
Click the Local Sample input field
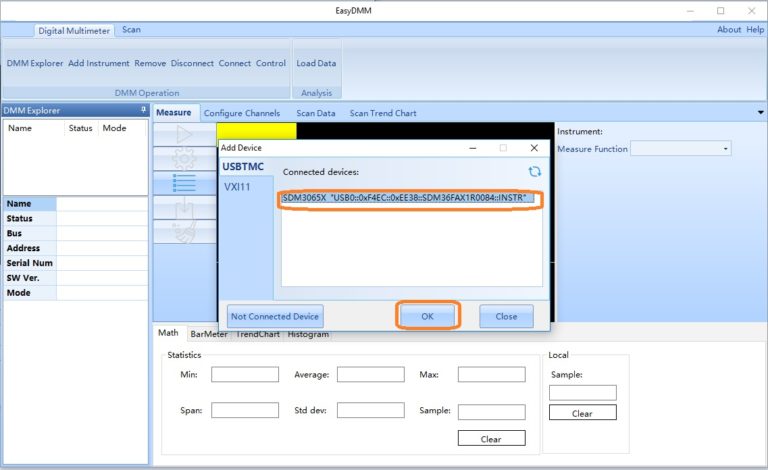[583, 393]
